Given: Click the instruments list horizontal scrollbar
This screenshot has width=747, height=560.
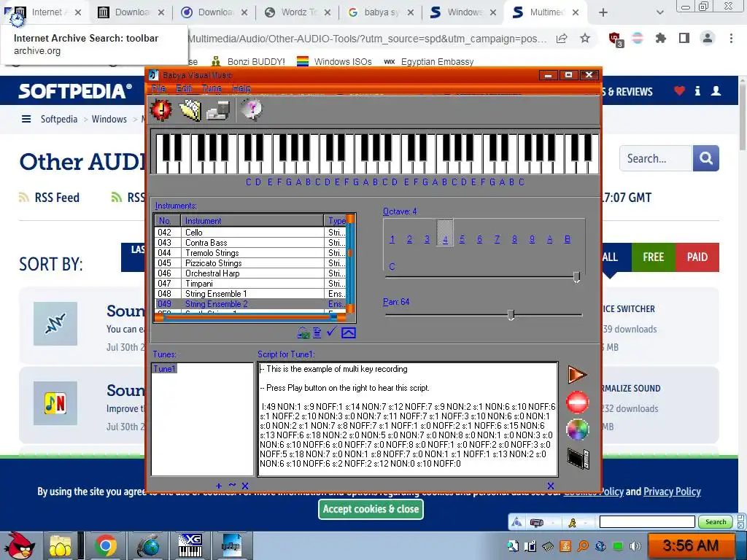Looking at the screenshot, I should (x=250, y=317).
